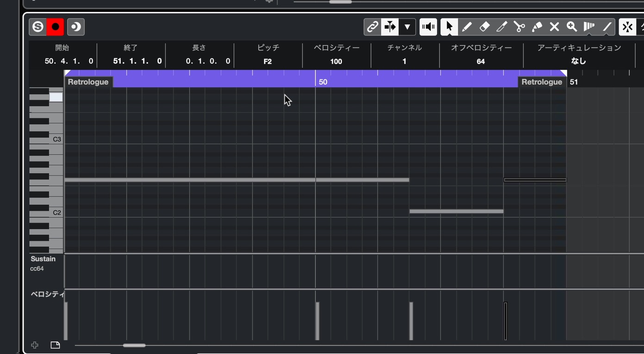
Task: Select the note starting at bar 50
Action: point(362,180)
